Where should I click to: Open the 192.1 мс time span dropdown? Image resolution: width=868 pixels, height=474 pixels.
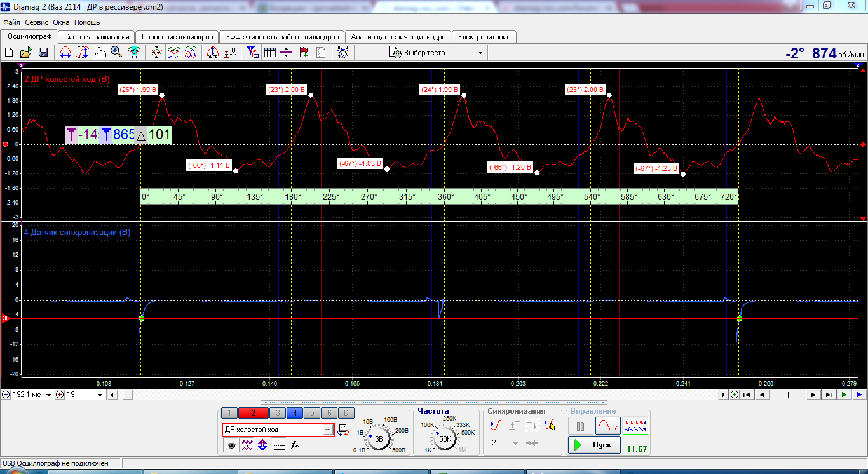click(x=48, y=395)
